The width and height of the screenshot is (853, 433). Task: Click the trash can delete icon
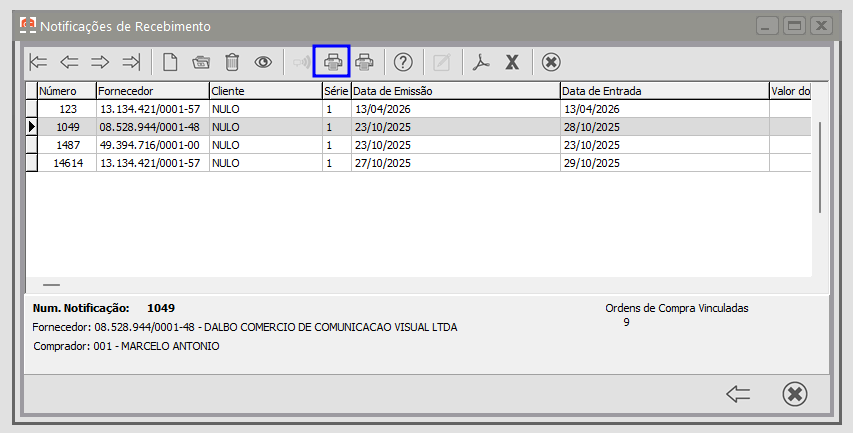tap(232, 62)
